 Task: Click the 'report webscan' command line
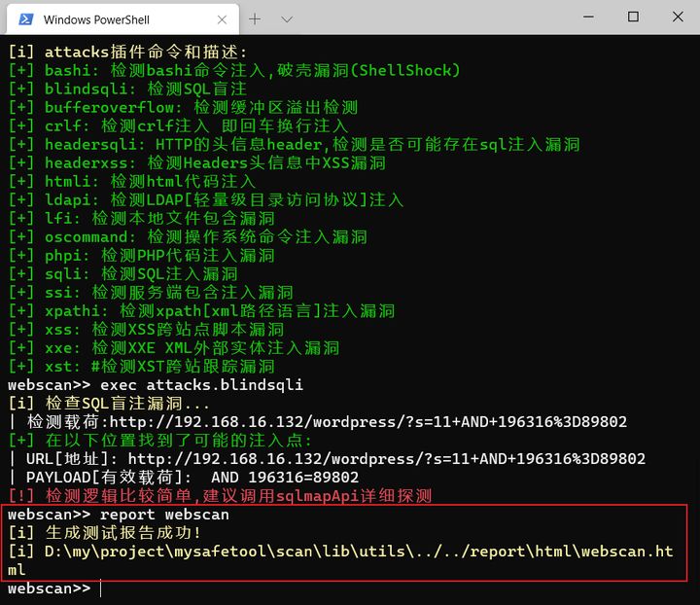click(119, 515)
